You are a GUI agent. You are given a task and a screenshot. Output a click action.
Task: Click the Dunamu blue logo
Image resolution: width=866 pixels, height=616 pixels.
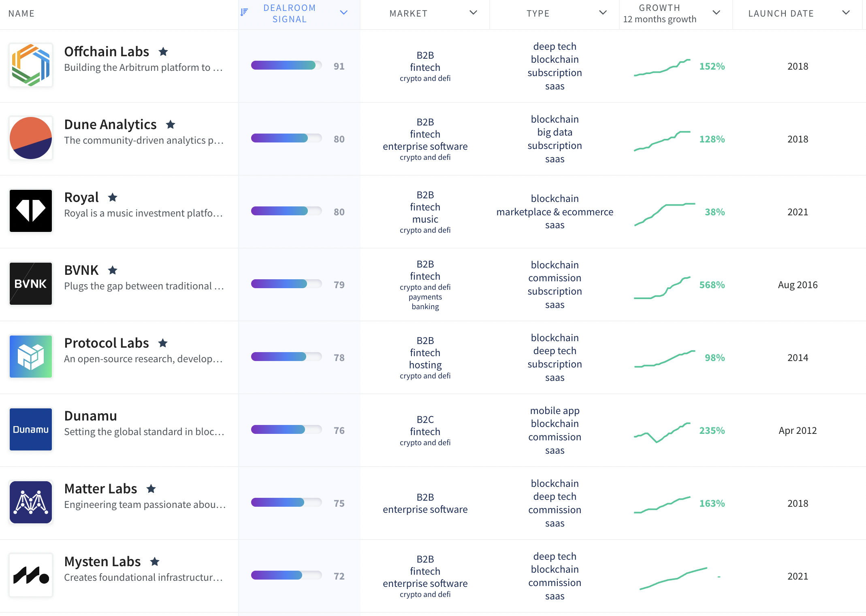tap(30, 429)
